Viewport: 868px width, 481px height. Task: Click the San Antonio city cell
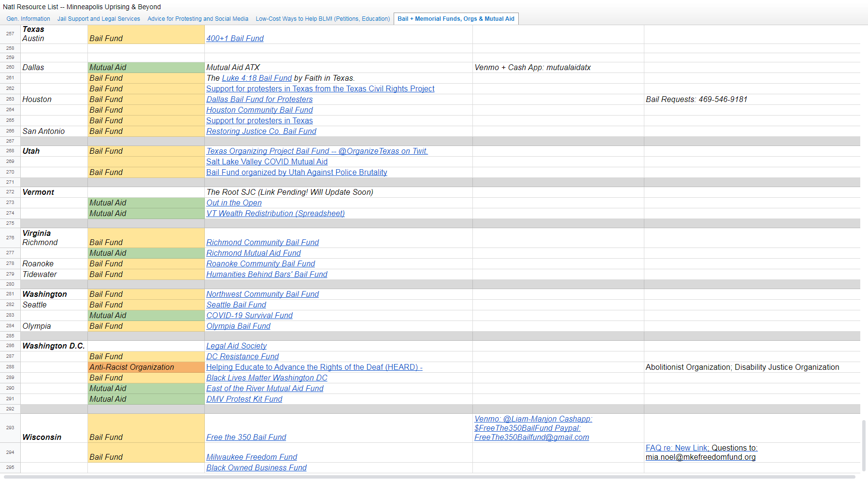[x=54, y=131]
